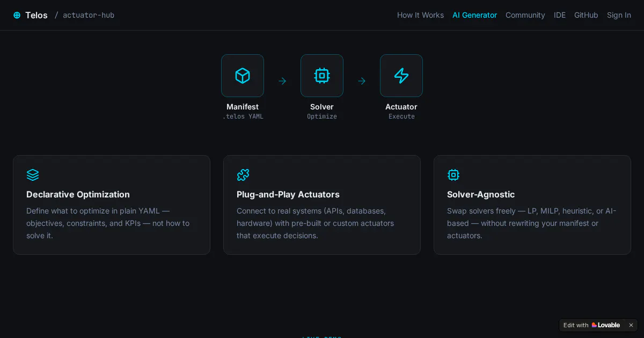Image resolution: width=644 pixels, height=338 pixels.
Task: Click the chip icon above Solver-Agnostic
Action: click(x=453, y=175)
